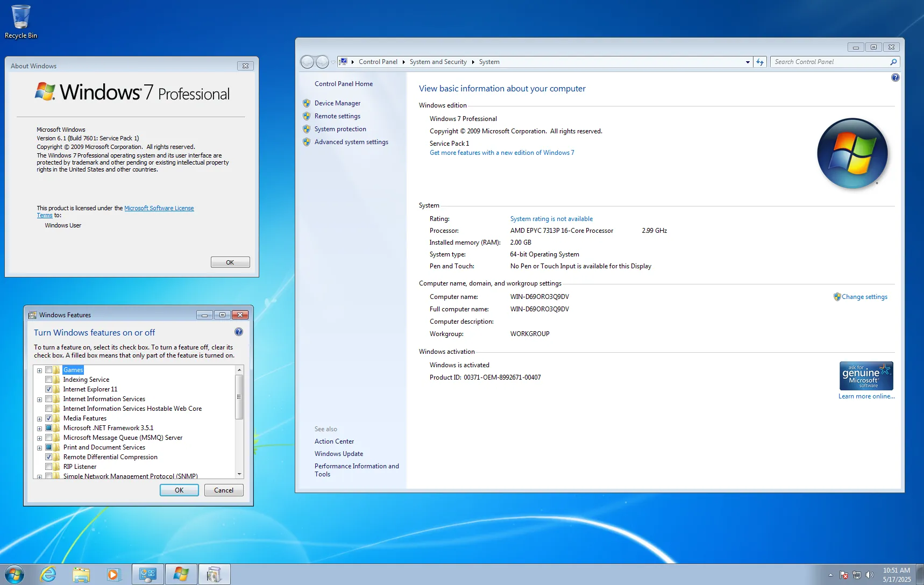Click scroll-up arrow in features list
This screenshot has height=585, width=924.
[x=239, y=370]
